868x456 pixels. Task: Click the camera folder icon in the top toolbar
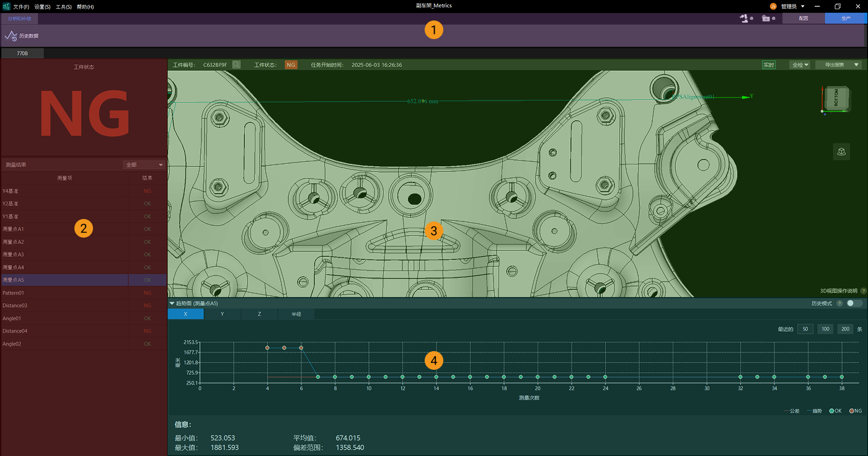click(x=768, y=18)
